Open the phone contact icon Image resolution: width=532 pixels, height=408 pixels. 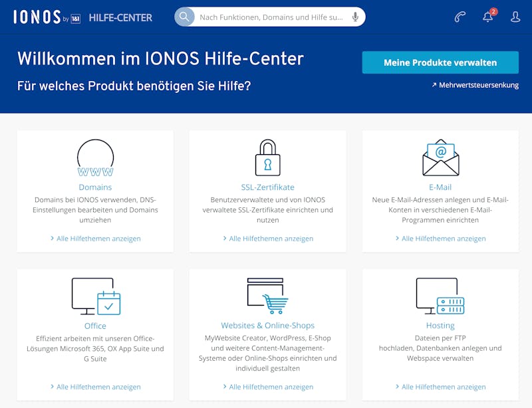point(460,17)
